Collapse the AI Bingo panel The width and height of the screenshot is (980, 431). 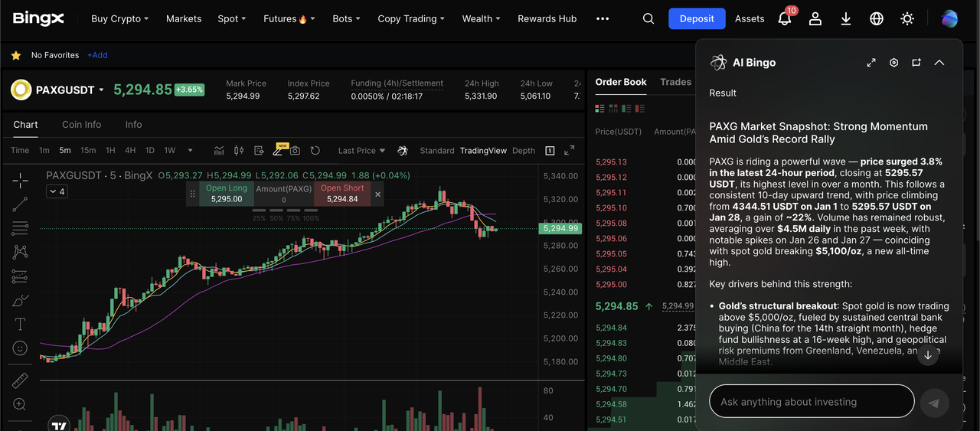tap(939, 63)
